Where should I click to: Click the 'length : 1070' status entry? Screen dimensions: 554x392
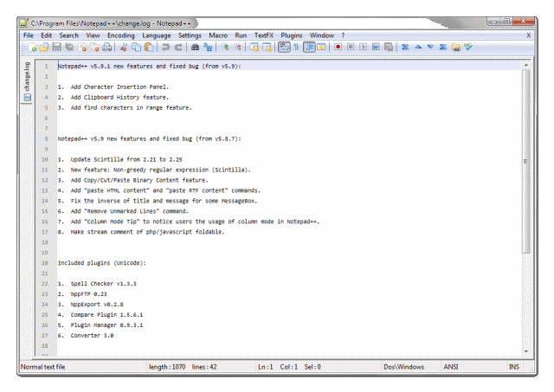[x=167, y=367]
